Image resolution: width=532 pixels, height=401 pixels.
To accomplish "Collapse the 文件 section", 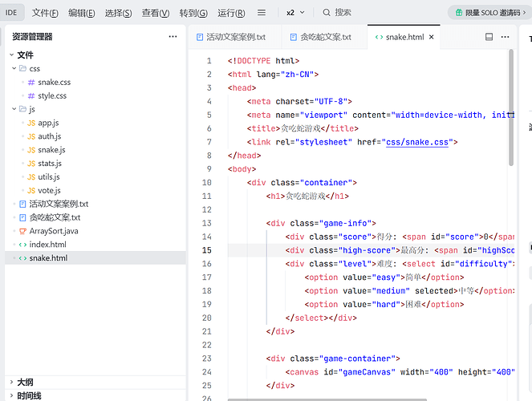I will [10, 55].
